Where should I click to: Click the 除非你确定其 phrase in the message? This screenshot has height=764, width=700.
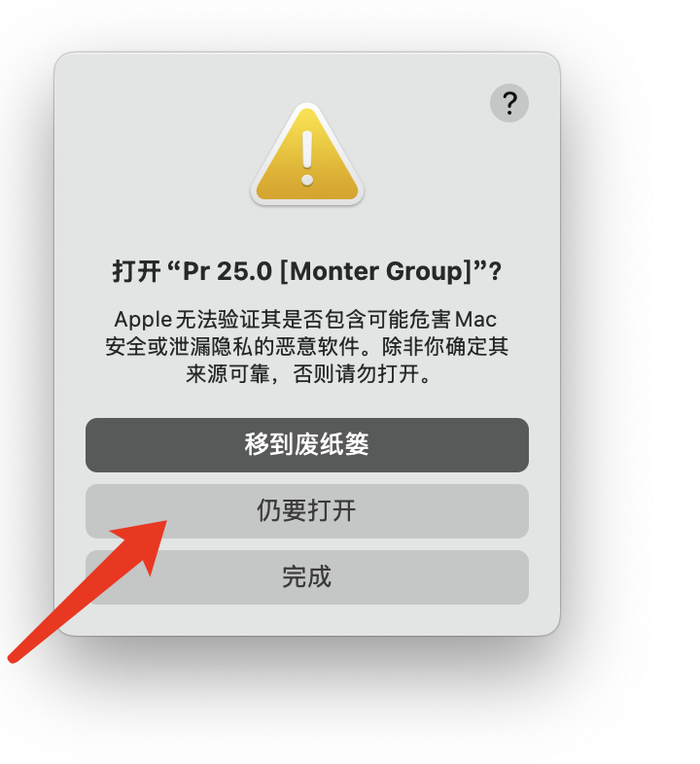(445, 347)
